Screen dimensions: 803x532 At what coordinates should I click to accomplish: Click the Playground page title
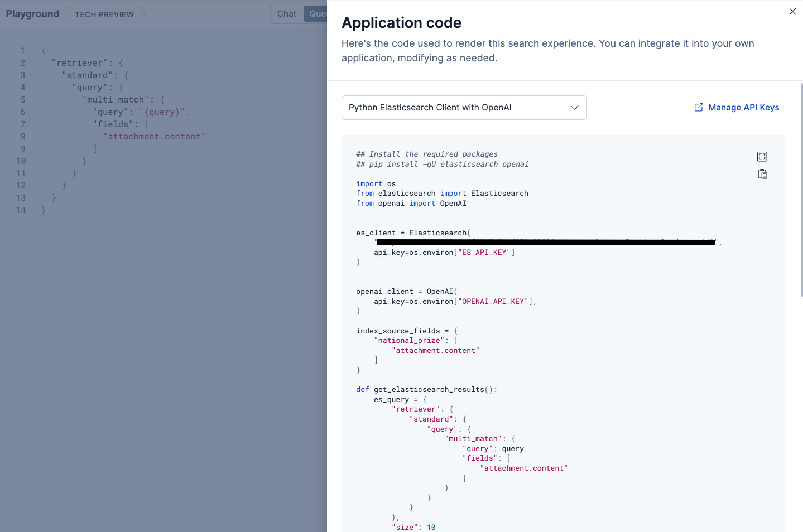32,14
